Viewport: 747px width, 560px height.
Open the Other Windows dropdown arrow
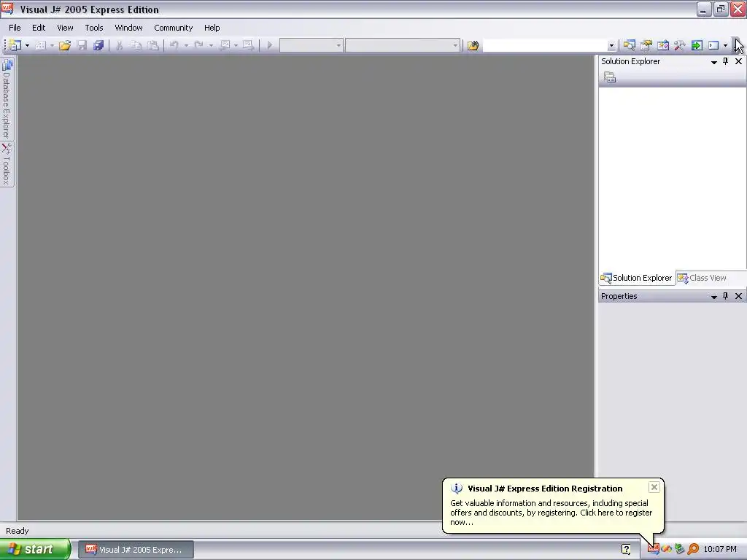(x=725, y=46)
